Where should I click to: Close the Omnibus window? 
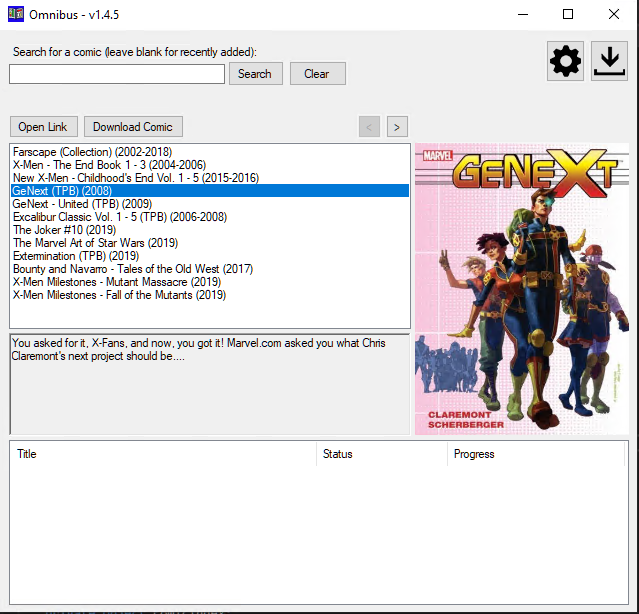(x=614, y=15)
